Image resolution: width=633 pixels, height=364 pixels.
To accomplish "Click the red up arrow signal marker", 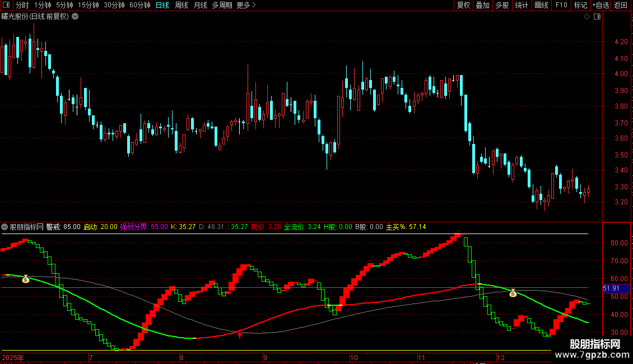I will [x=240, y=335].
